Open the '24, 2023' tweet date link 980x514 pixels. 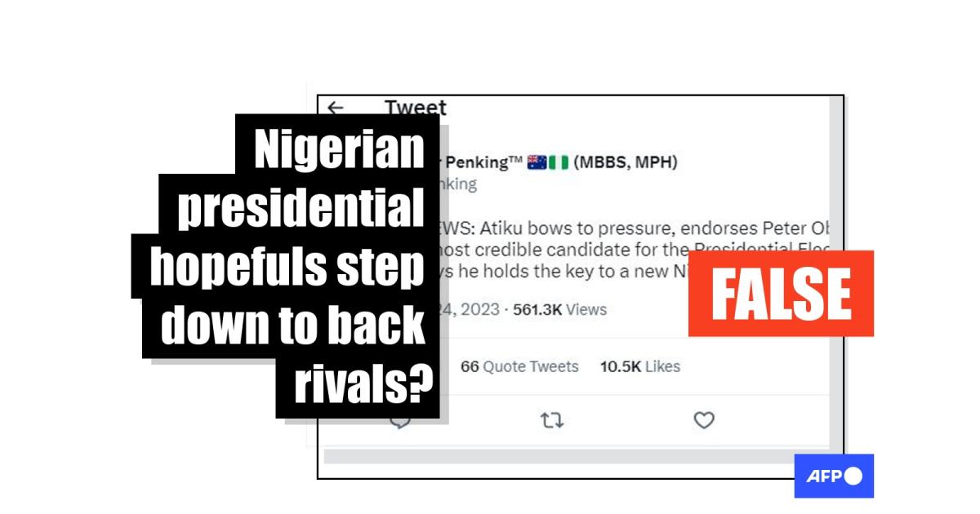coord(470,309)
